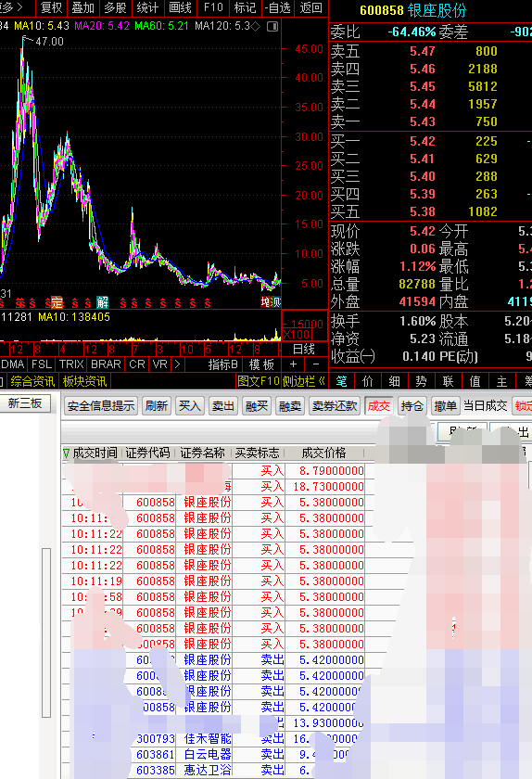
Task: Open the 复权 menu
Action: tap(51, 8)
